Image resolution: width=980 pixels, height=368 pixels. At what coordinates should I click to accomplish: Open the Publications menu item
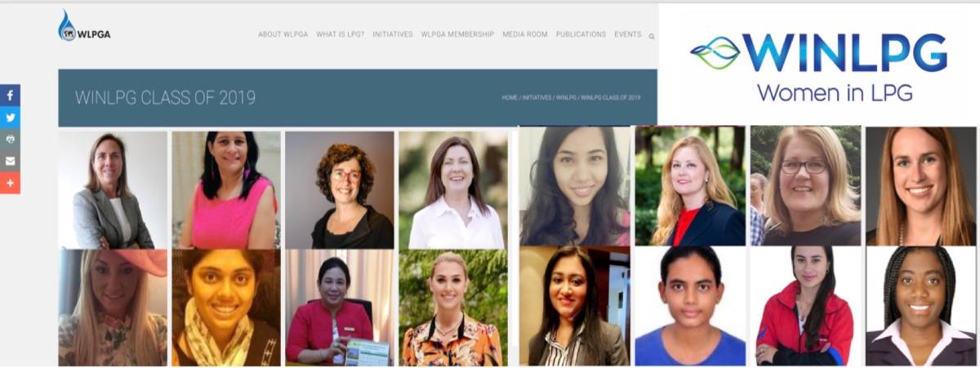pyautogui.click(x=581, y=34)
